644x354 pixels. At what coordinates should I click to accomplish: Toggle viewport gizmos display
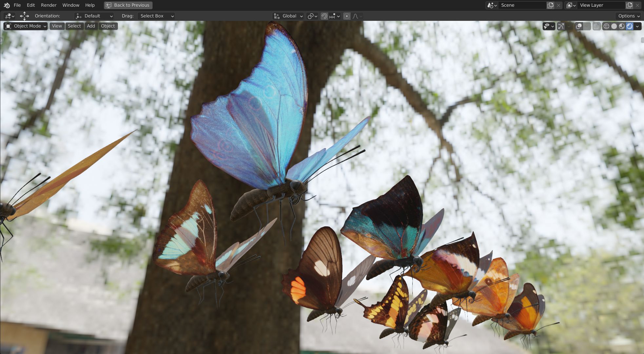click(561, 26)
